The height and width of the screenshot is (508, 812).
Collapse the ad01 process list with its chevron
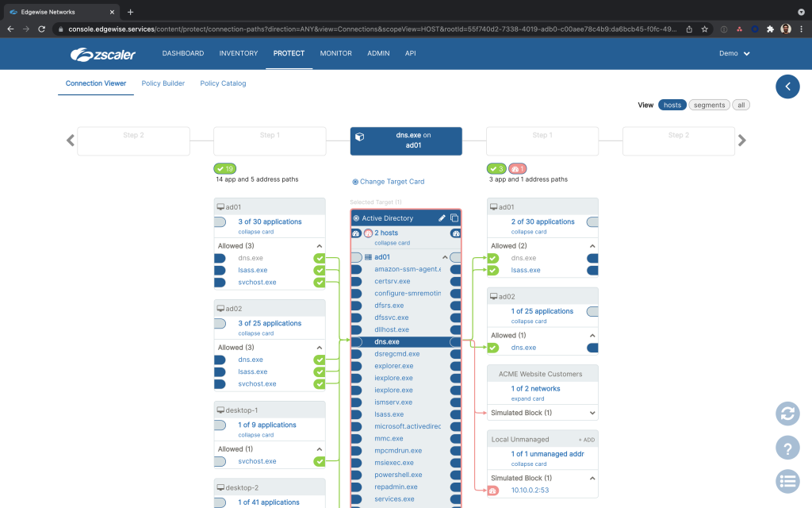(445, 256)
